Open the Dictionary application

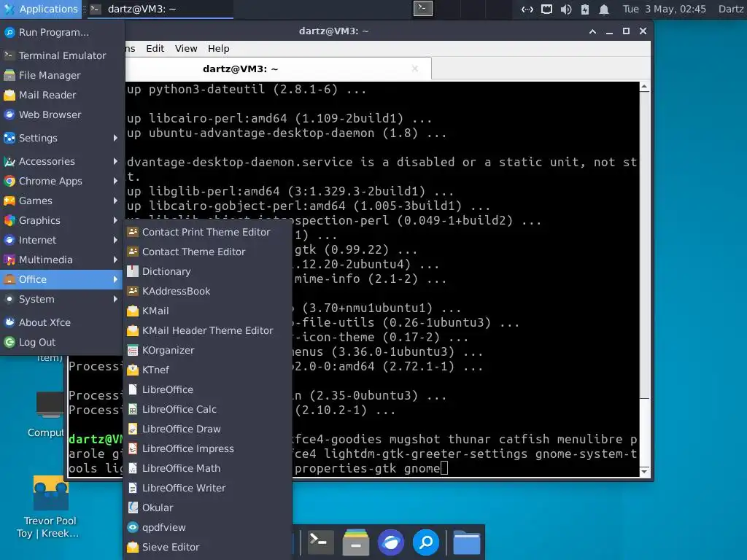206,271
